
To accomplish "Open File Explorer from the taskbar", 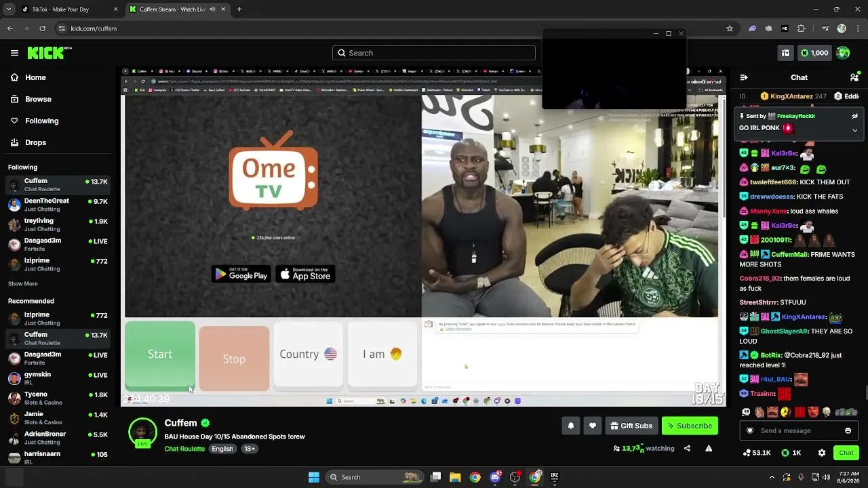I will [455, 477].
